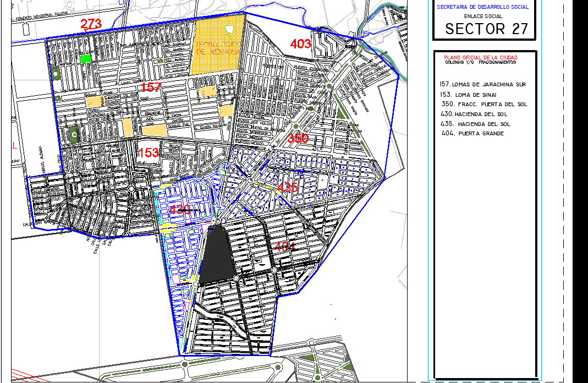
Task: Click the SECTOR 27 title
Action: tap(486, 29)
